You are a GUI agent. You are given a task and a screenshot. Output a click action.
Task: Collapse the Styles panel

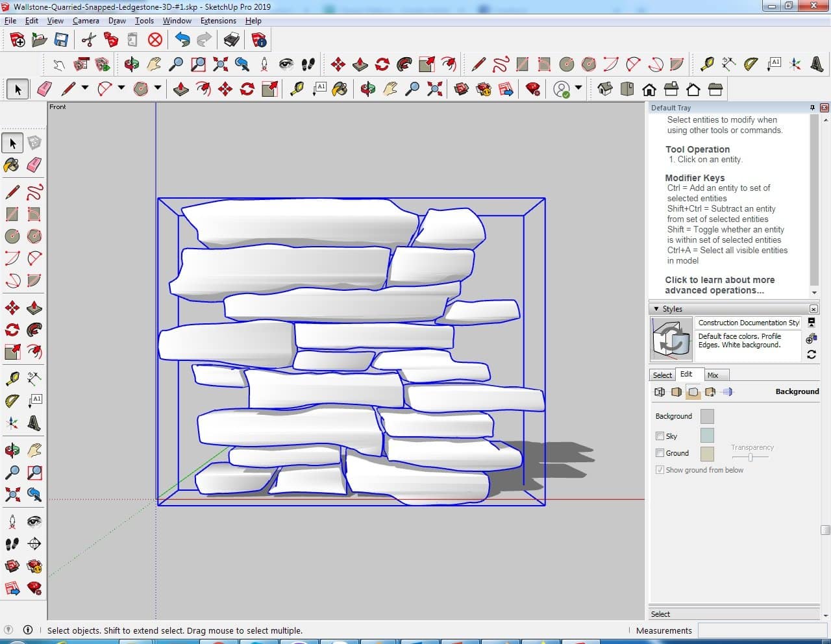click(x=656, y=309)
